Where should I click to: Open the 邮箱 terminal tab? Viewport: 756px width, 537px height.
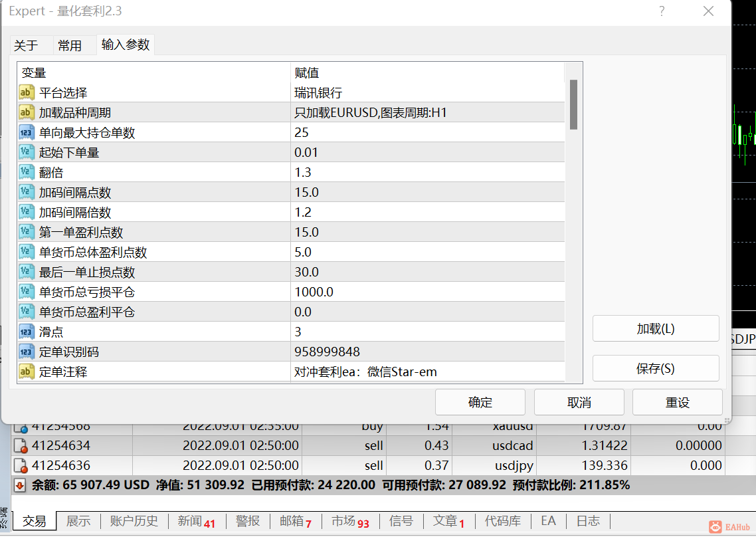coord(296,521)
